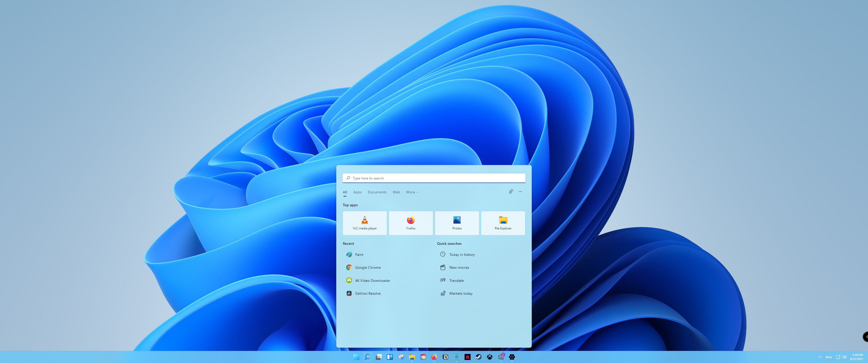
Task: Open the three-dot options menu in search
Action: point(520,192)
